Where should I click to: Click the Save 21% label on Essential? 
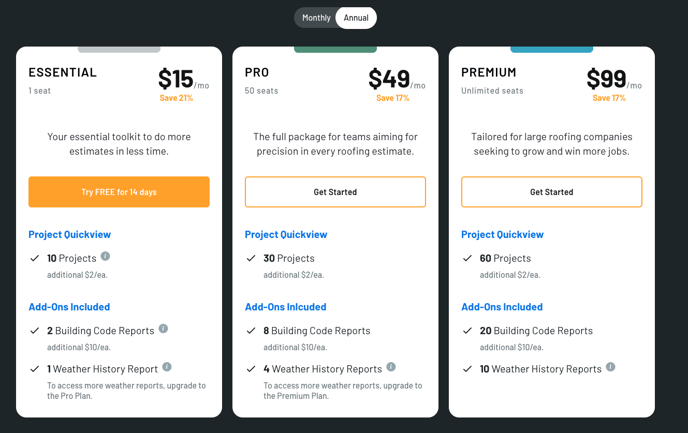pyautogui.click(x=176, y=98)
